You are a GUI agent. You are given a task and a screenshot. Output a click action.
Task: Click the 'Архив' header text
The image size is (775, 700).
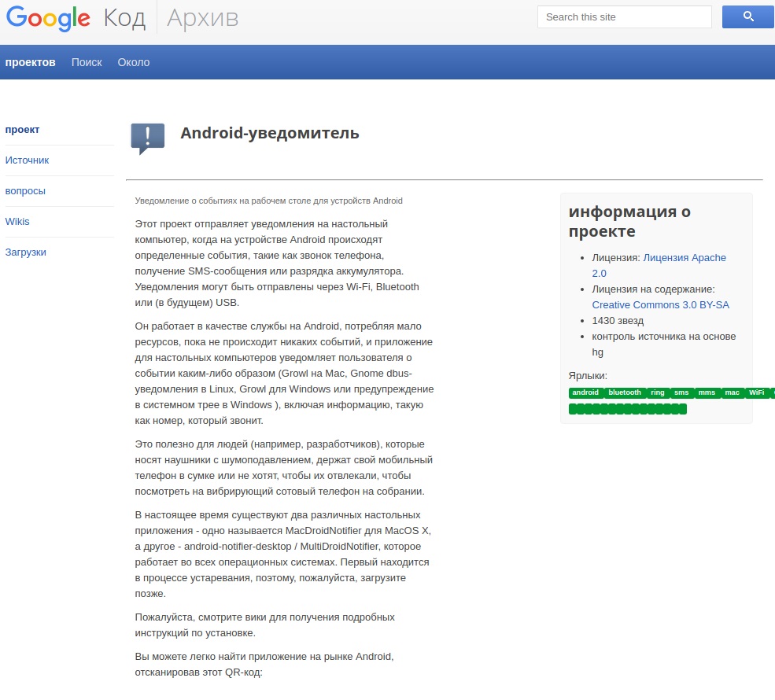tap(203, 18)
